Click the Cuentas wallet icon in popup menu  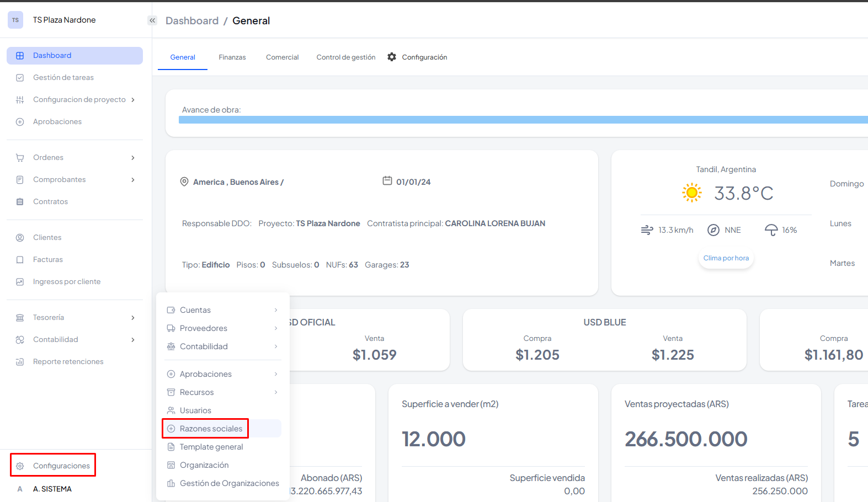point(171,310)
